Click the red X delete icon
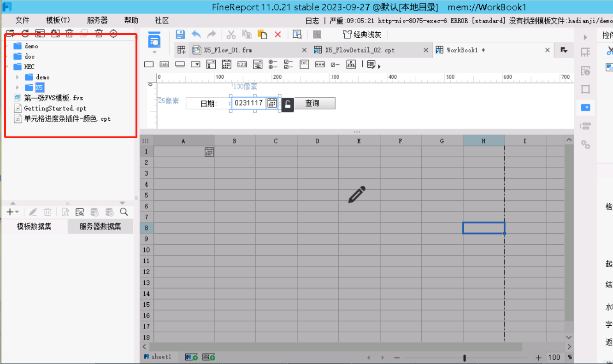The width and height of the screenshot is (613, 364). pyautogui.click(x=278, y=35)
